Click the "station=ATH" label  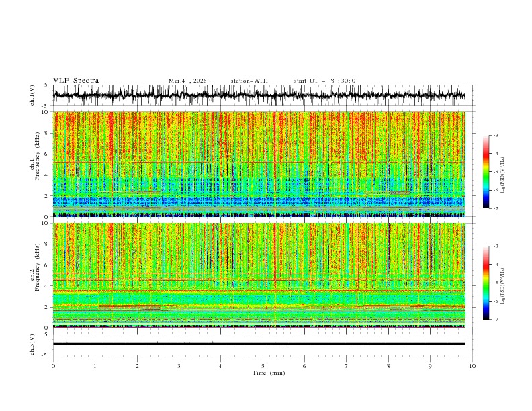click(249, 81)
